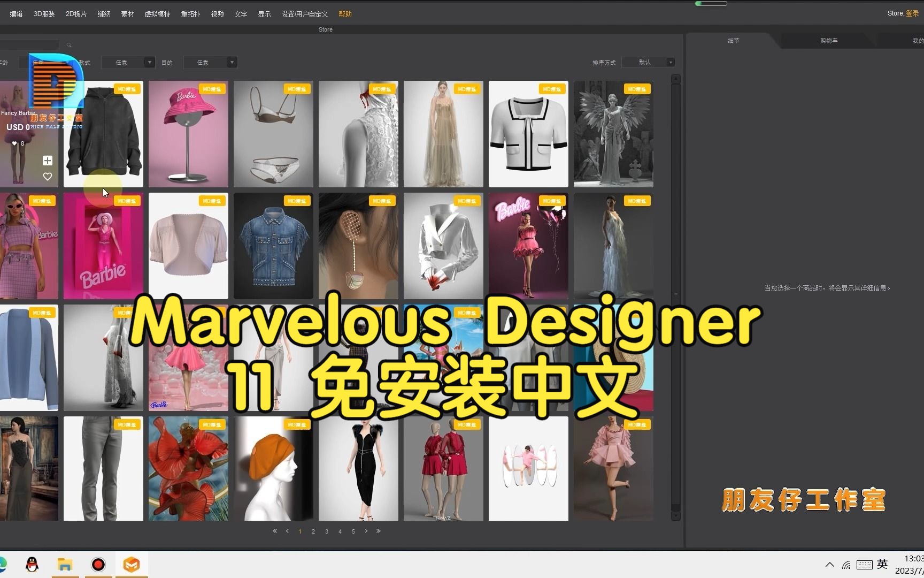The image size is (924, 578).
Task: Open QQ penguin app from taskbar
Action: (x=32, y=565)
